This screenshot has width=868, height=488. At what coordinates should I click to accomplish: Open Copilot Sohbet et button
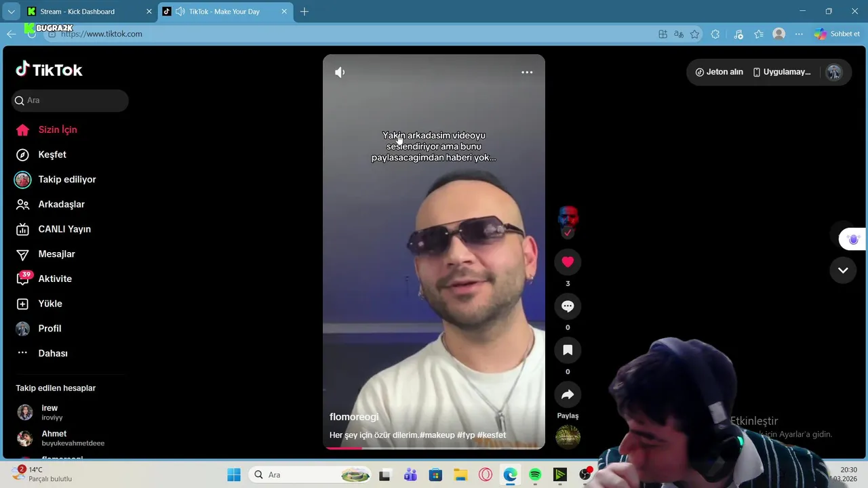point(837,34)
